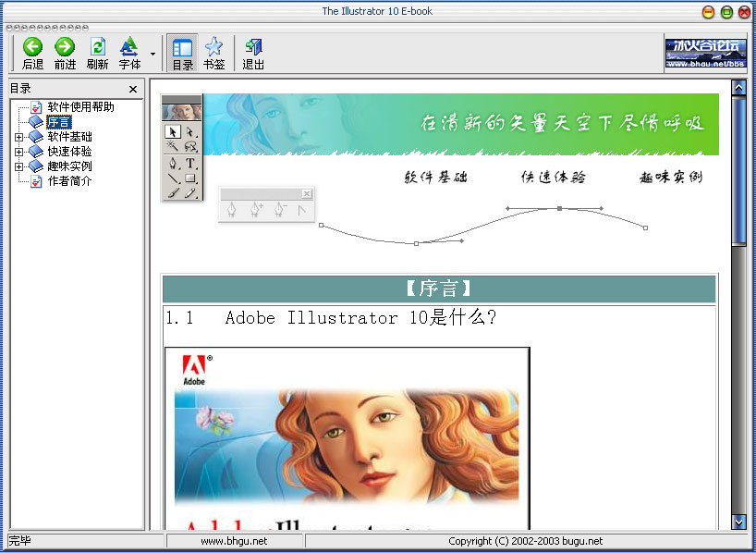This screenshot has height=553, width=756.
Task: Click the scrollbar down arrow
Action: 738,522
